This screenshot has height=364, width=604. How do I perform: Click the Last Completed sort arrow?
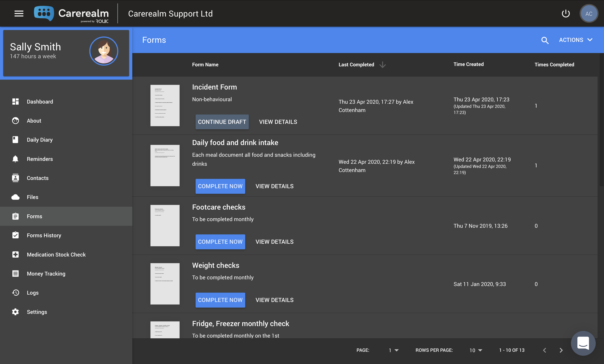[x=382, y=65]
